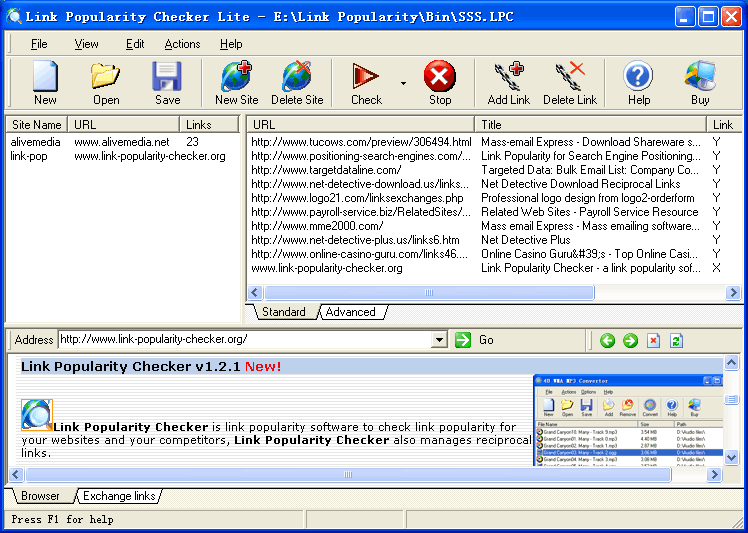
Task: Click the browser pane scroll down arrow
Action: tap(731, 458)
